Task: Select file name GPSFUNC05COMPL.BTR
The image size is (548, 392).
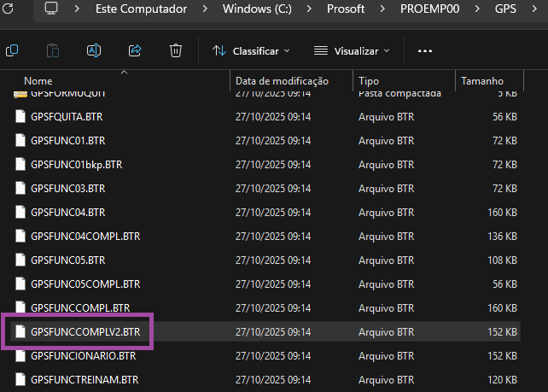Action: click(85, 284)
